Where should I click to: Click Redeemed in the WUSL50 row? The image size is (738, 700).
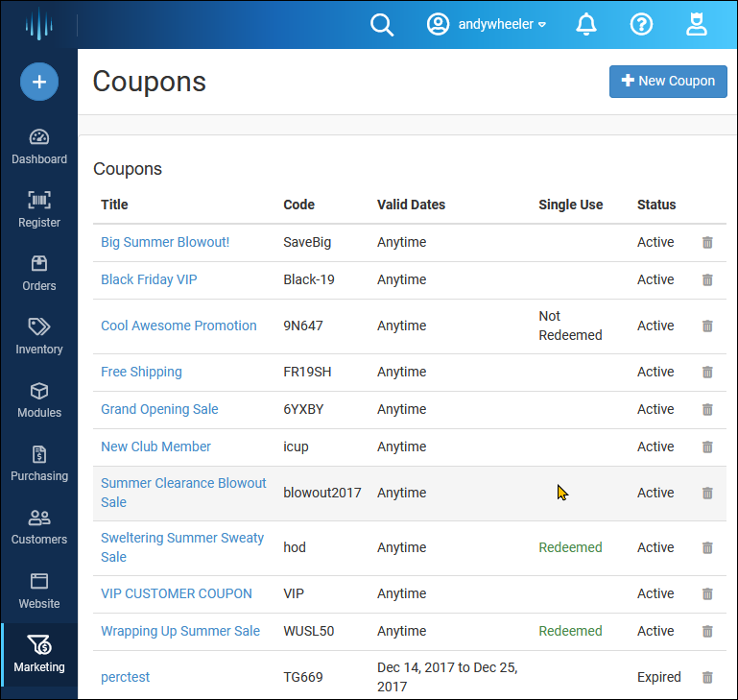(x=570, y=631)
